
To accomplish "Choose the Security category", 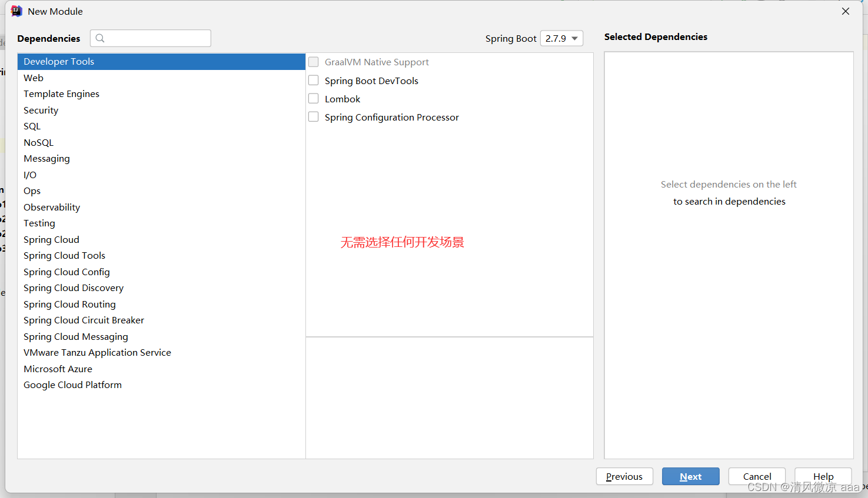I will 161,110.
